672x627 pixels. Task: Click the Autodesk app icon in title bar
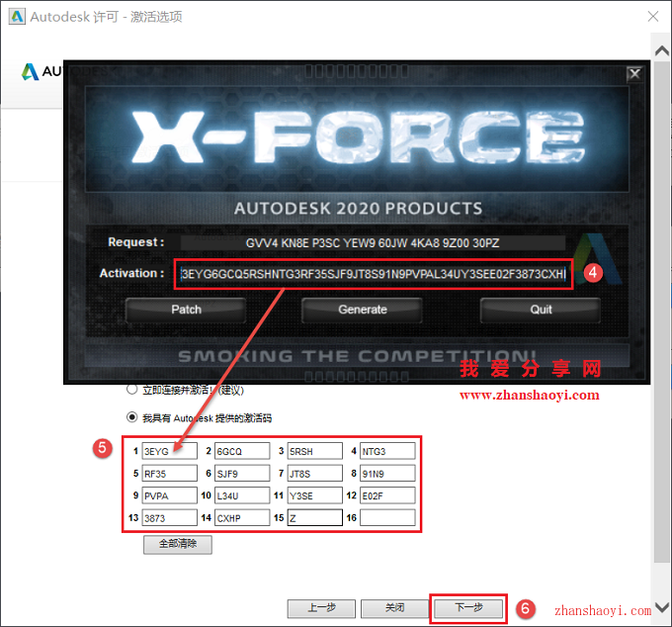tap(17, 17)
